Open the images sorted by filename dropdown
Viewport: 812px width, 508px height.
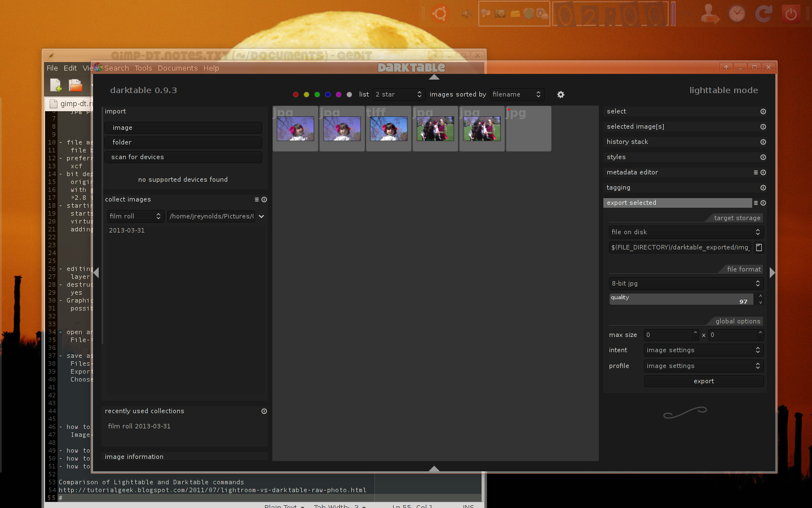(516, 94)
